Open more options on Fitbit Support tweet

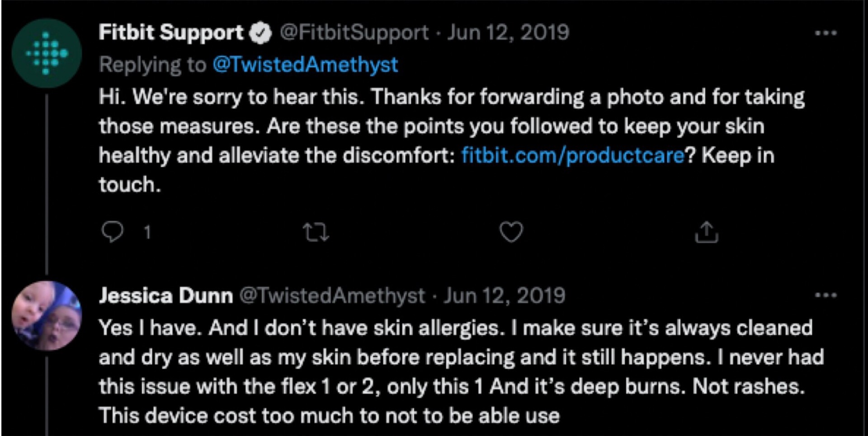coord(826,33)
